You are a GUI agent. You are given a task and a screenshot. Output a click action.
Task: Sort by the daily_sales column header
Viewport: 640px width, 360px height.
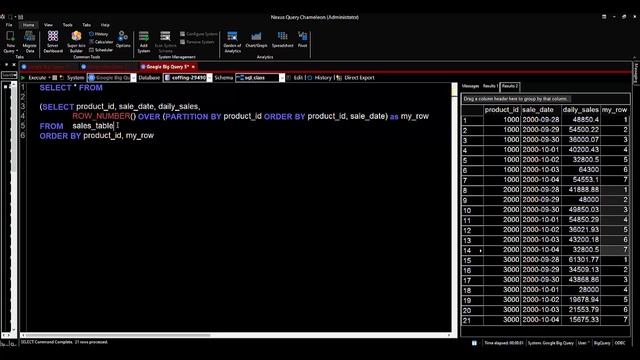coord(580,110)
